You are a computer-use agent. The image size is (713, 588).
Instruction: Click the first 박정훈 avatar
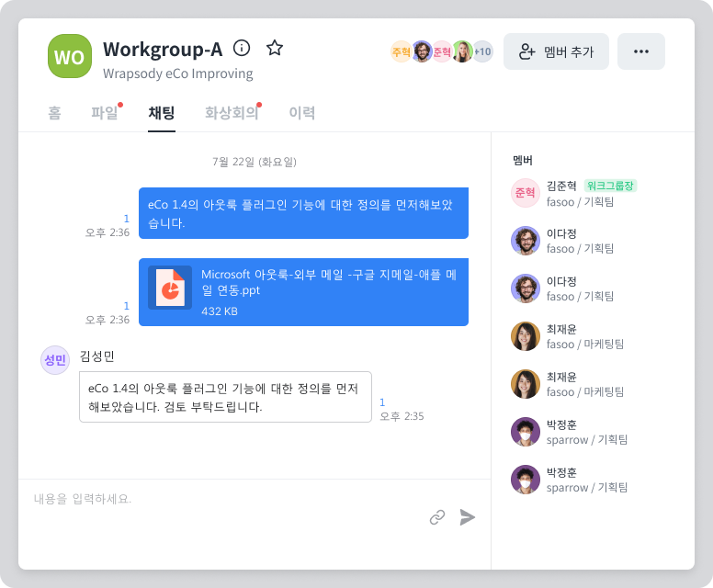[x=526, y=432]
